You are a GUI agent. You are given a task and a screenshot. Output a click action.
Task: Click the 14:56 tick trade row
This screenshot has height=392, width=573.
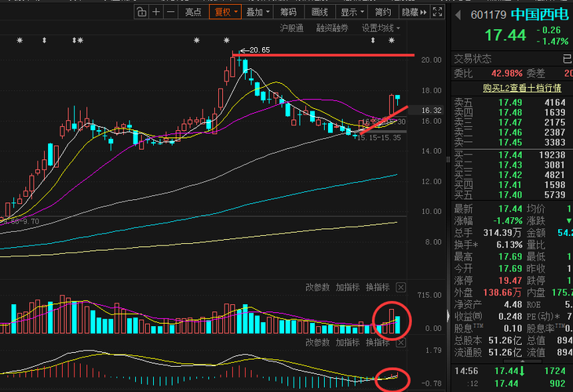pyautogui.click(x=512, y=371)
